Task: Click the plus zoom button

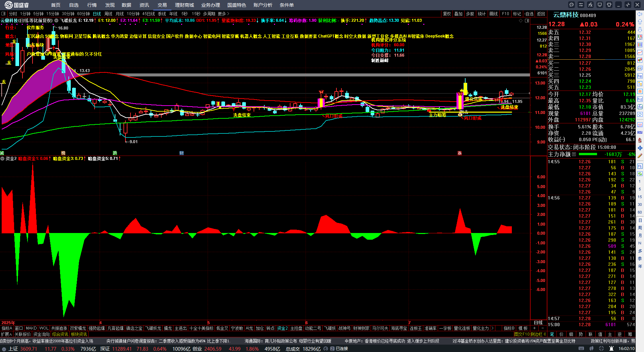Action: point(535,328)
